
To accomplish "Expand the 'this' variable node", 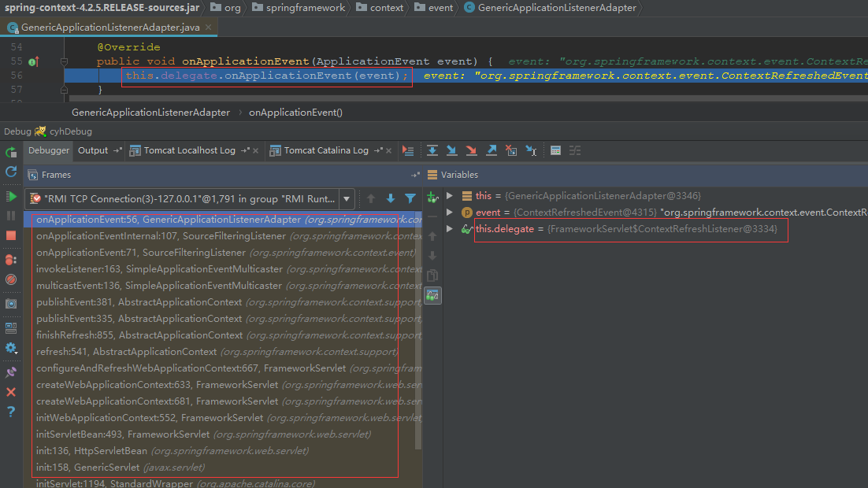I will click(x=450, y=195).
